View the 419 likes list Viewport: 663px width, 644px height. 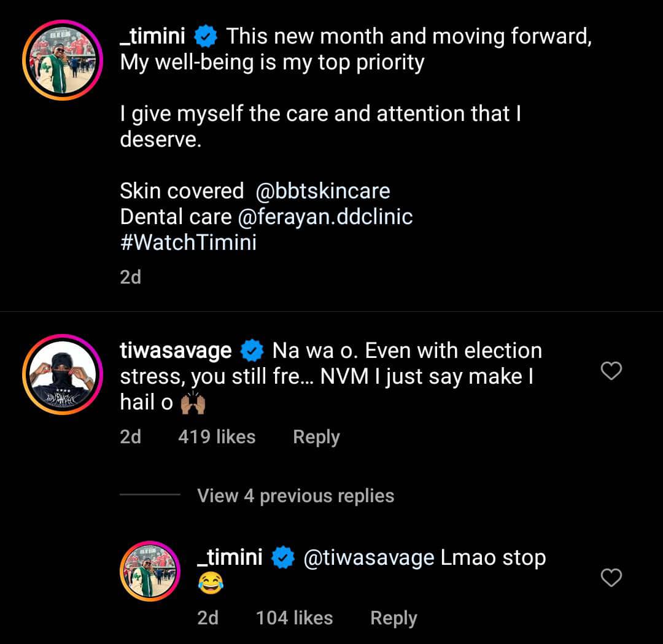(x=216, y=437)
